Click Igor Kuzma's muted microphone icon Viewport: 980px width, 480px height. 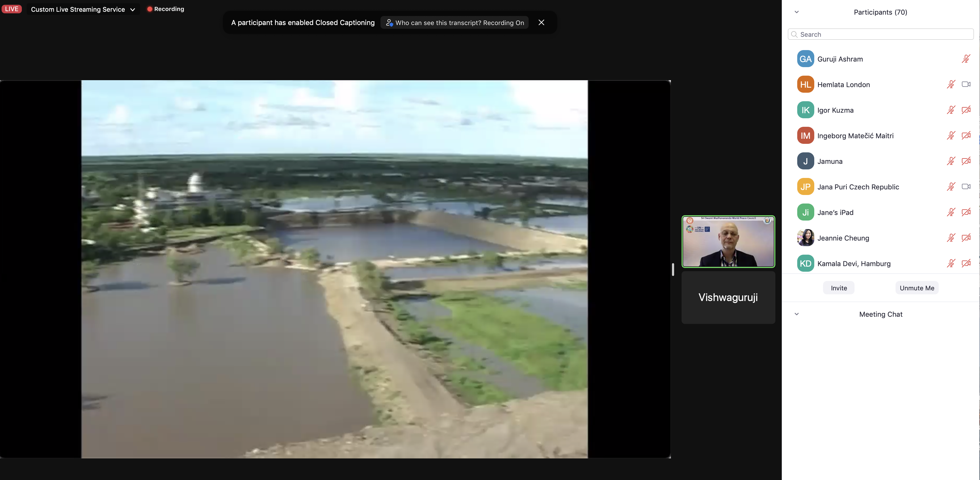[x=951, y=110]
